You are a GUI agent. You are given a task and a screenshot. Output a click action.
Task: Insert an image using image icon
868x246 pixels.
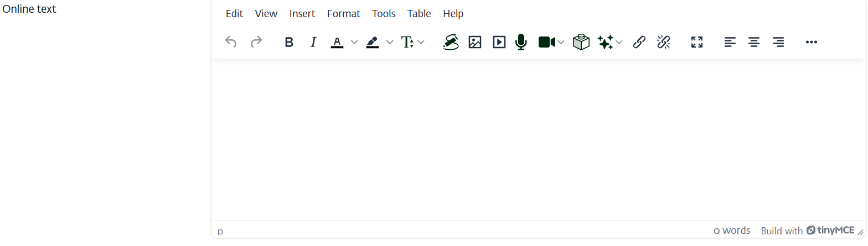475,42
